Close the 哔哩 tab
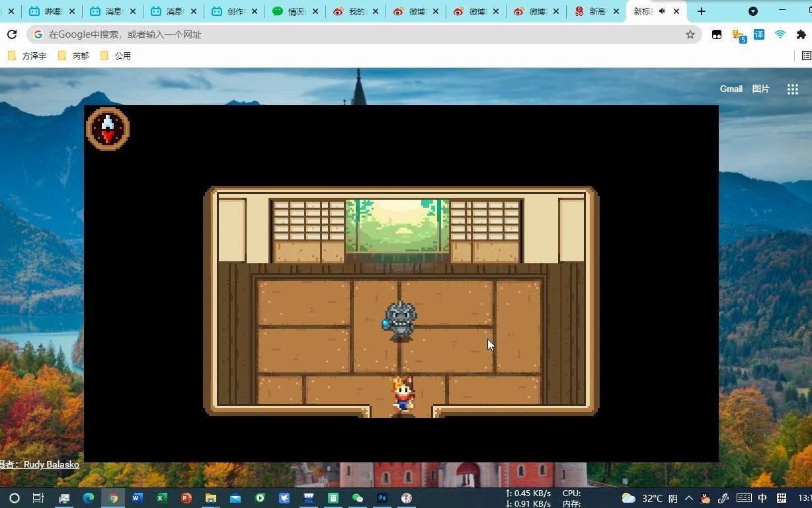The width and height of the screenshot is (812, 508). click(72, 11)
